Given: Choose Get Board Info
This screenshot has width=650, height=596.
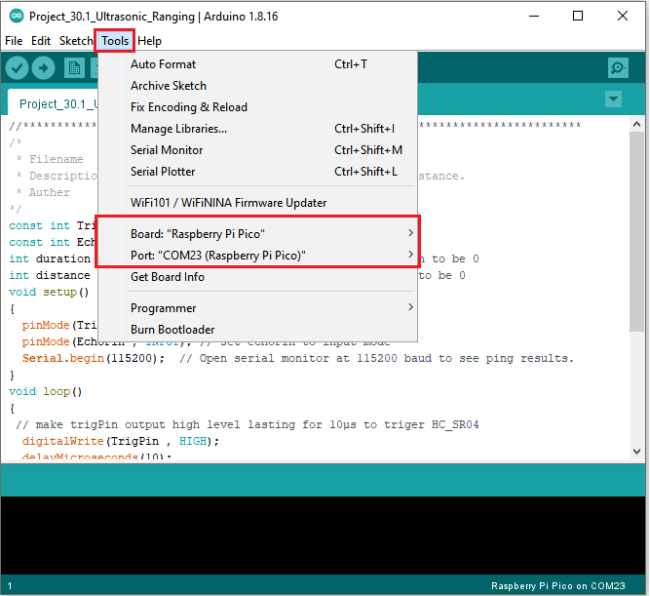Looking at the screenshot, I should 257,277.
